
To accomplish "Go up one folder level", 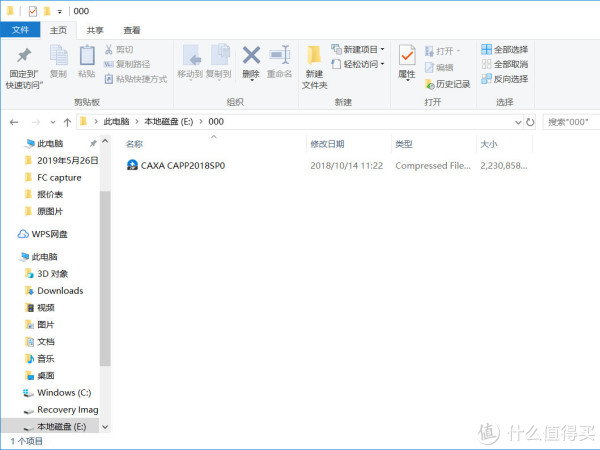I will pyautogui.click(x=67, y=122).
